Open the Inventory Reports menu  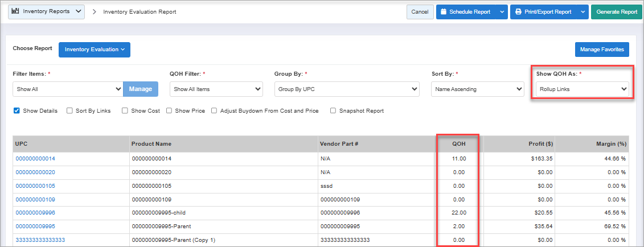(46, 11)
